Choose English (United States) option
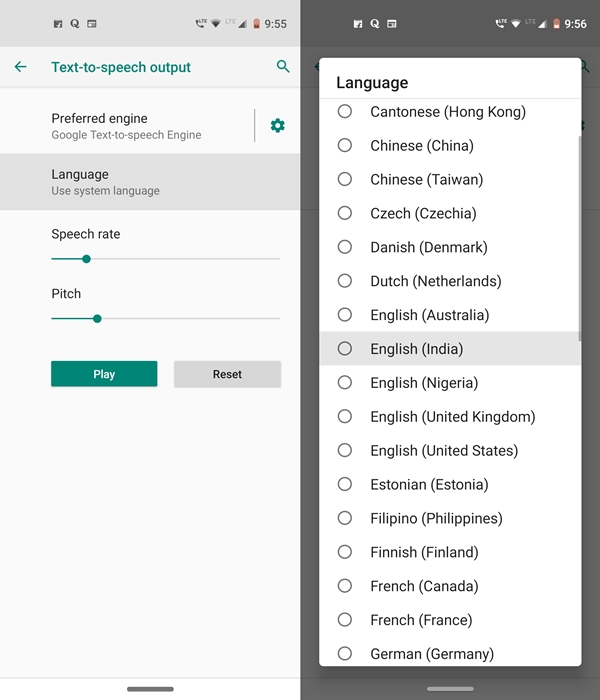Screen dimensions: 600x700 [x=450, y=450]
